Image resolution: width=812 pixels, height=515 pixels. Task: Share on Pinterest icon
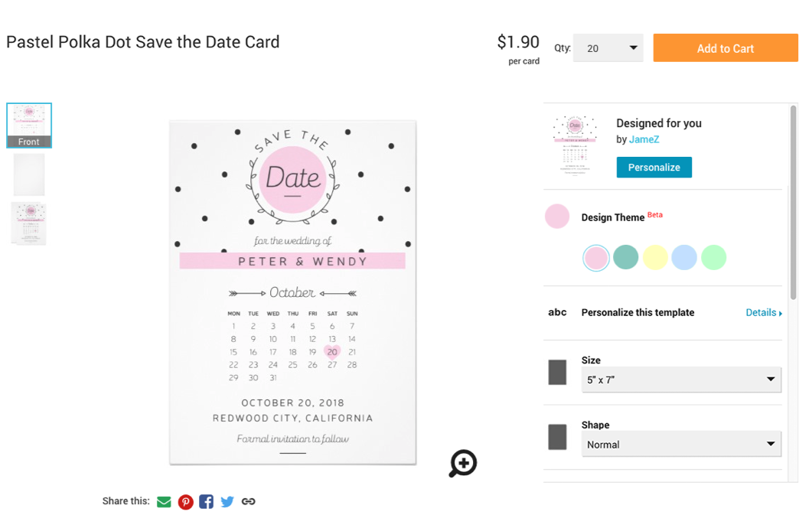[185, 501]
